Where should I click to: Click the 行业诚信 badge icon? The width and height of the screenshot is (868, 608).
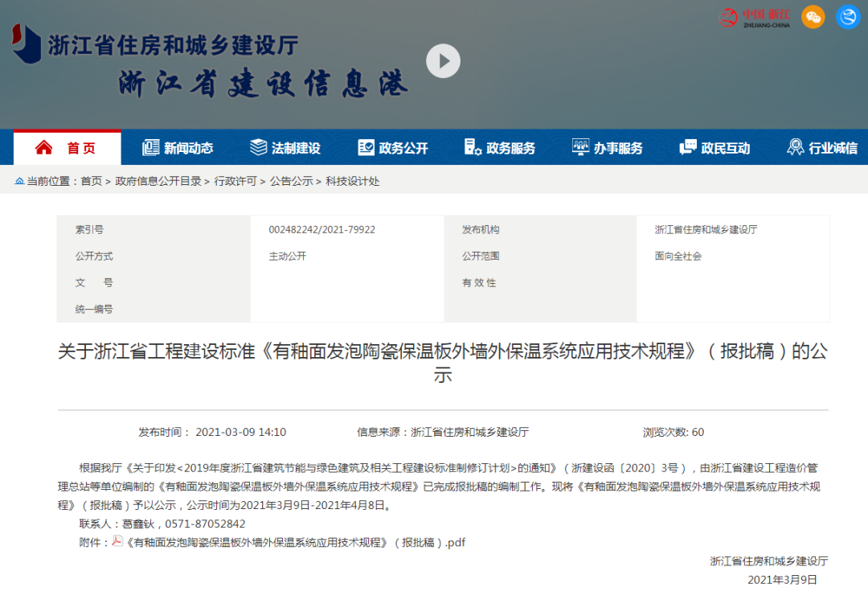tap(796, 147)
